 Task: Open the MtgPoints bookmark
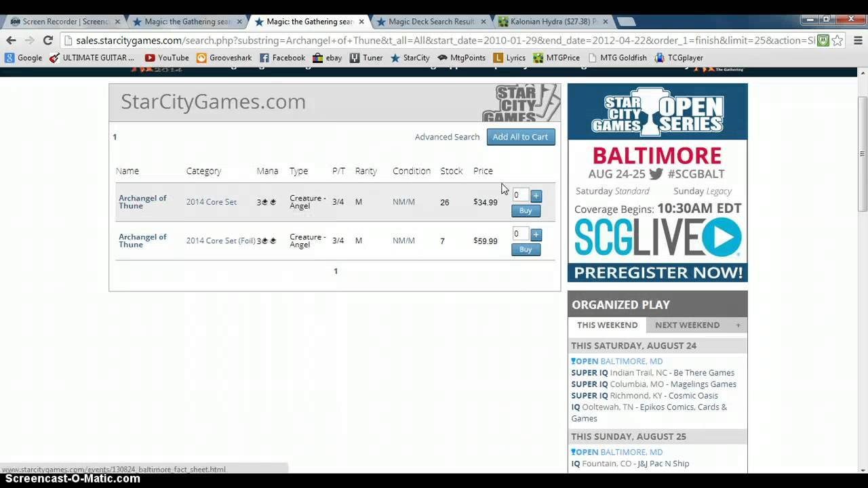tap(462, 58)
